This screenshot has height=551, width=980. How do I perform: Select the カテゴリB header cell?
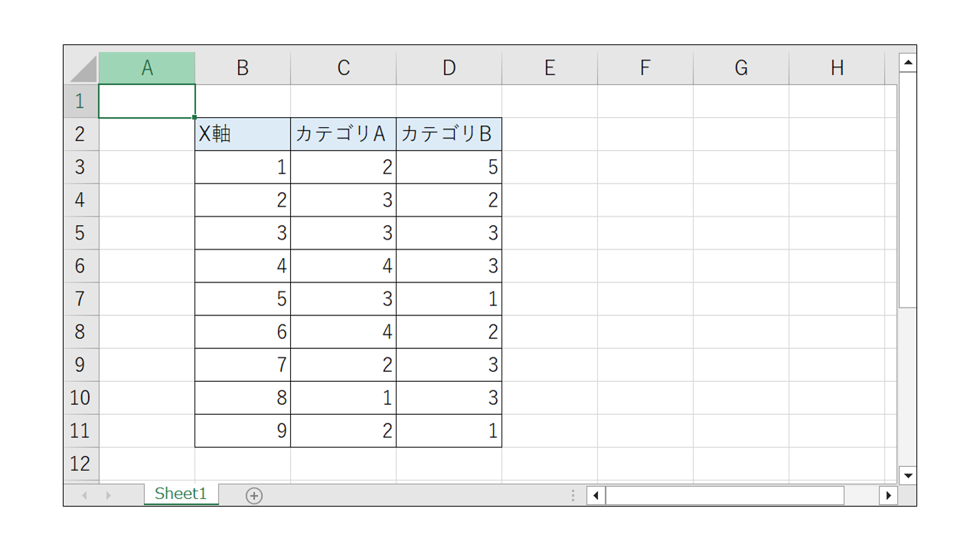(x=449, y=133)
